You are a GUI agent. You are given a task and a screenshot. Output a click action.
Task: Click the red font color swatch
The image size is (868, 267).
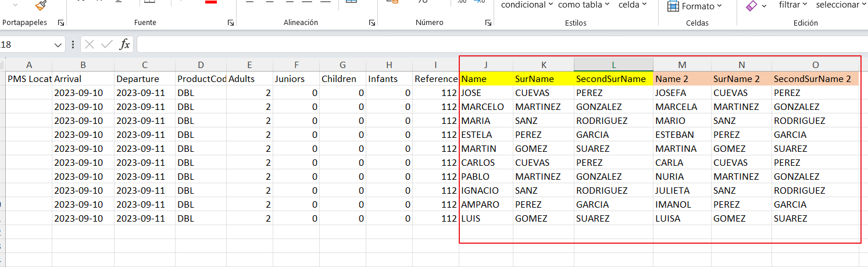pyautogui.click(x=211, y=2)
